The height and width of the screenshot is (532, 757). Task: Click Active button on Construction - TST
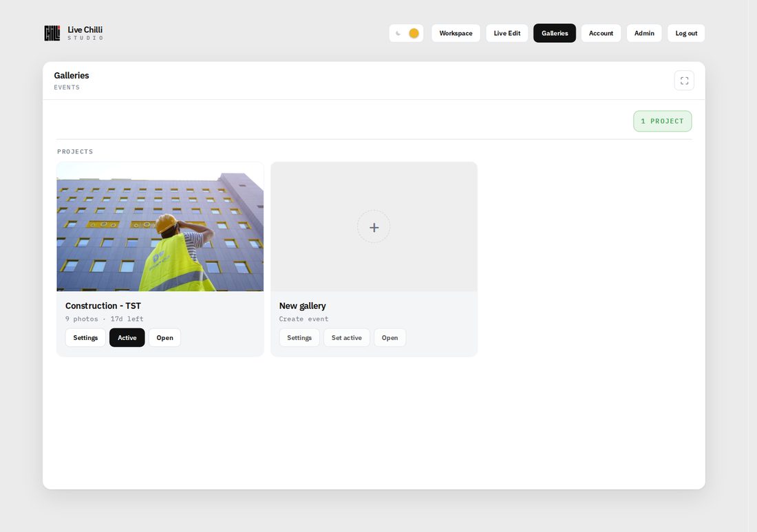(127, 337)
